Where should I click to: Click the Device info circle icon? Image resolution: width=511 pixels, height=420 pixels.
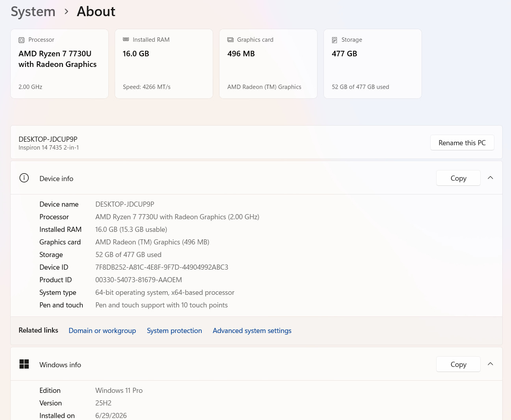[24, 178]
